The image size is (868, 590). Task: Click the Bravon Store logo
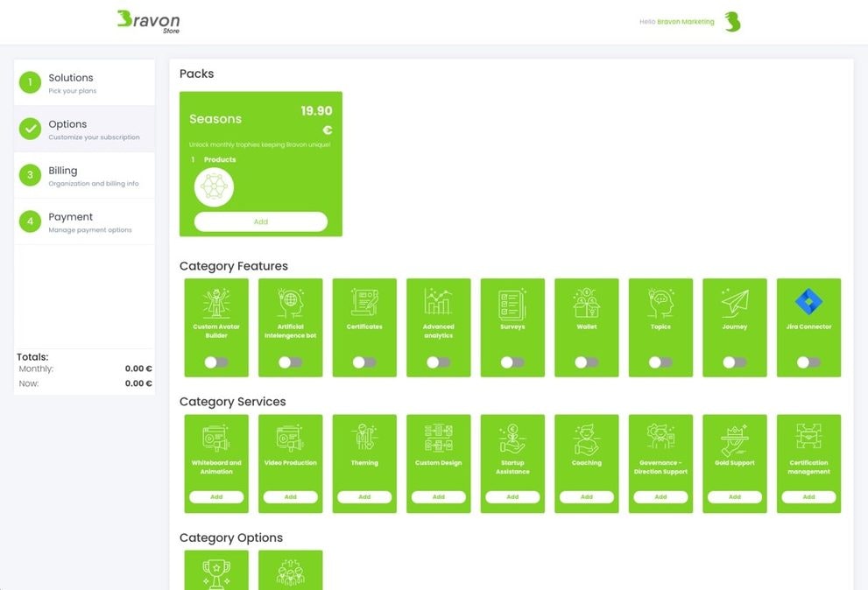click(x=148, y=23)
